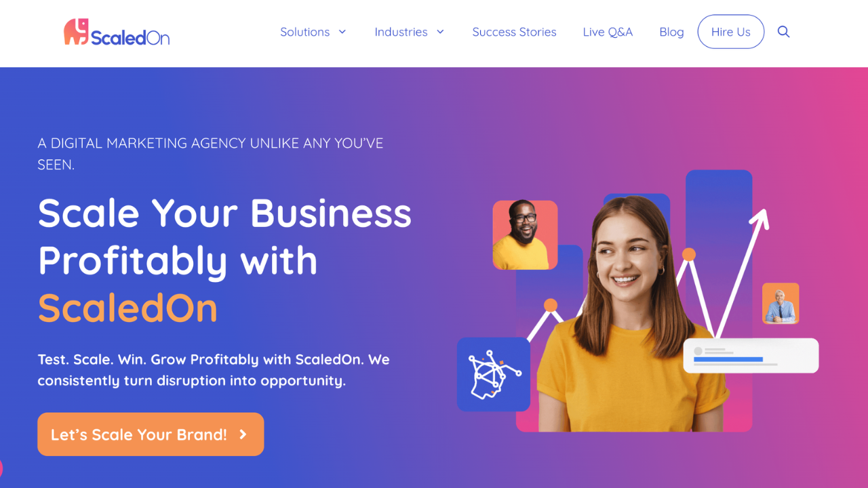Image resolution: width=868 pixels, height=488 pixels.
Task: Click the Hire Us button
Action: (x=731, y=32)
